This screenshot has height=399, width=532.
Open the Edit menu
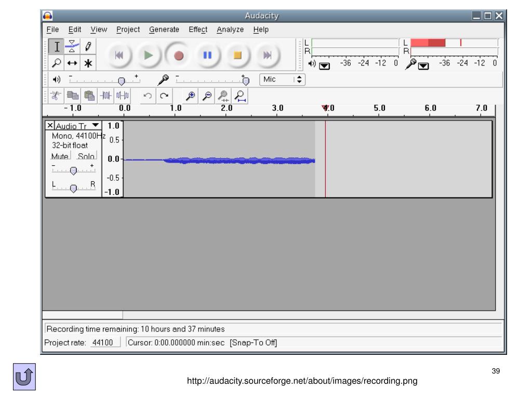(x=75, y=30)
